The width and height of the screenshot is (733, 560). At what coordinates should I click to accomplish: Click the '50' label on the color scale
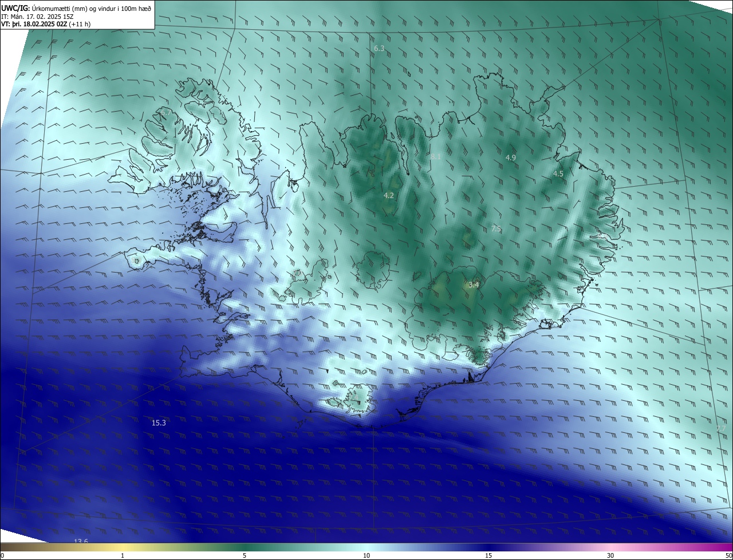[x=728, y=555]
